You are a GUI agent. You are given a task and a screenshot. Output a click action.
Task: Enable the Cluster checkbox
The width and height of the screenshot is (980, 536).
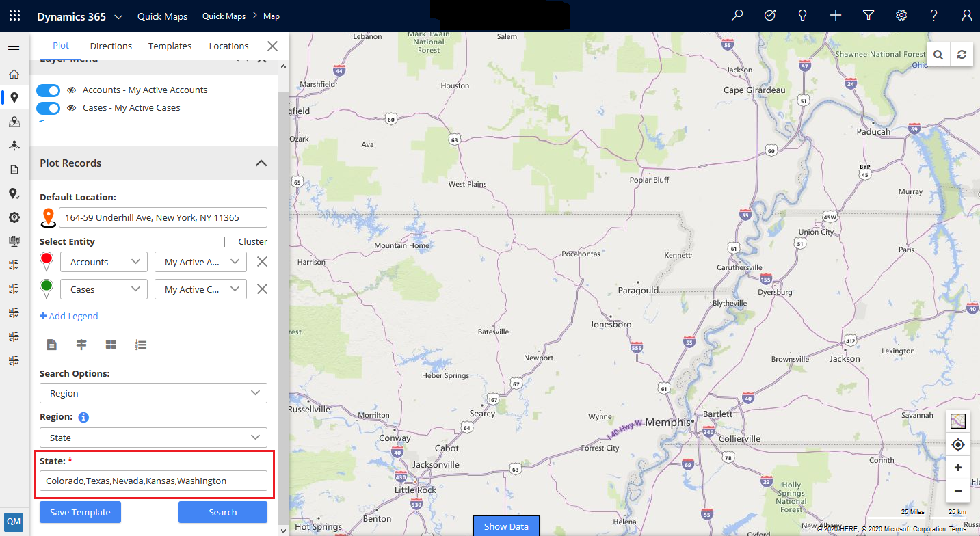pos(230,242)
